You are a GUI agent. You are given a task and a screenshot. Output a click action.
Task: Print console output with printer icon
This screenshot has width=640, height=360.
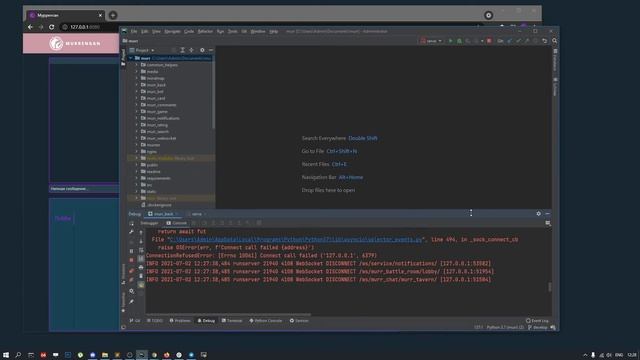[x=141, y=267]
